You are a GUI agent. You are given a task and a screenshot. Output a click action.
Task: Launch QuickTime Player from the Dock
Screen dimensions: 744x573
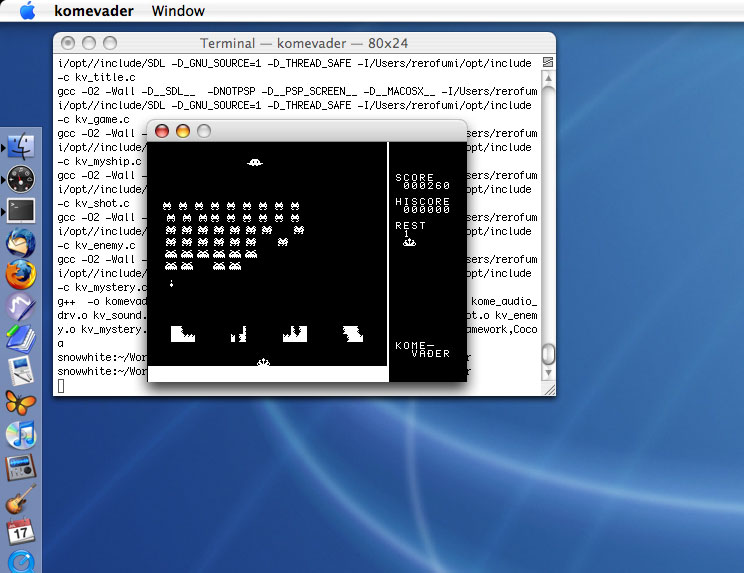21,562
